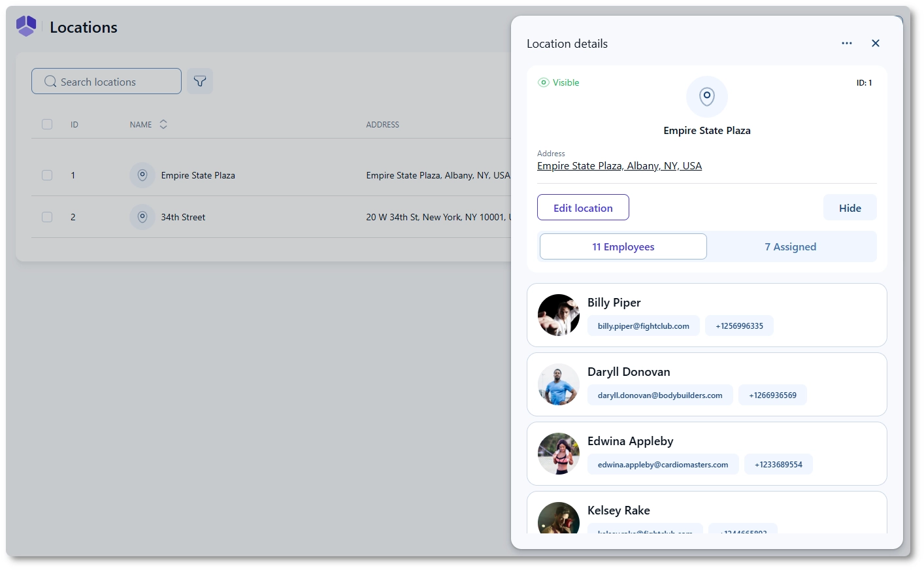Click daryll.donovan@bodybuilders.com email chip
This screenshot has width=924, height=570.
point(660,395)
